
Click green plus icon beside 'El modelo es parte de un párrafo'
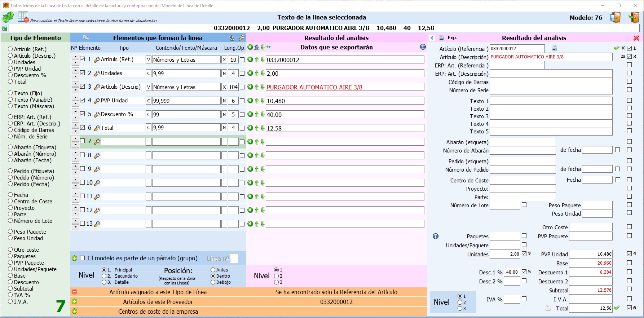pos(74,258)
